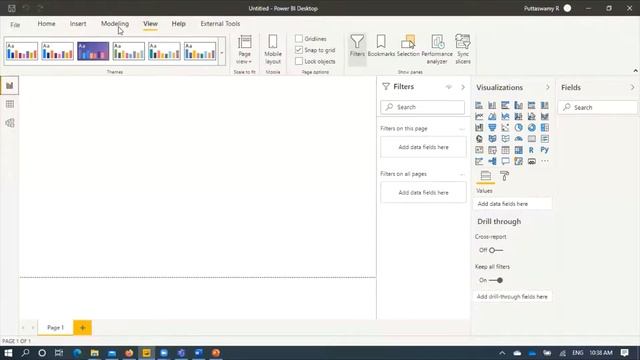The width and height of the screenshot is (640, 360).
Task: Open the Fields well tab in Visualizations
Action: (x=486, y=176)
